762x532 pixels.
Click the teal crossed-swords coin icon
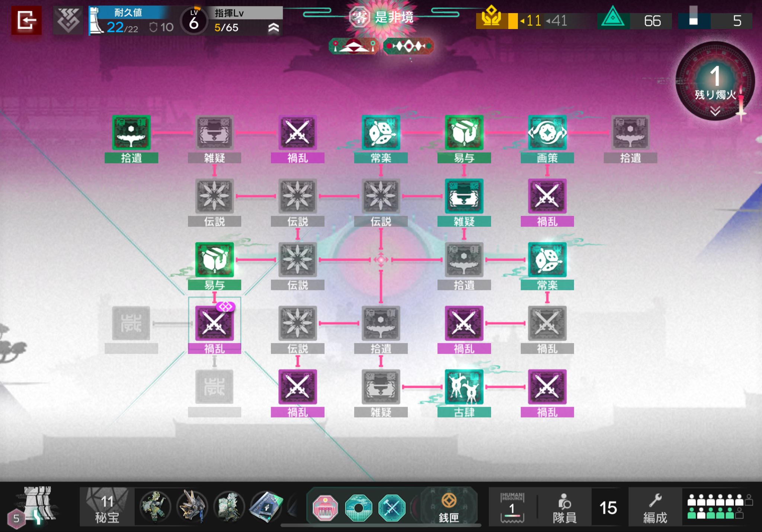[x=392, y=507]
